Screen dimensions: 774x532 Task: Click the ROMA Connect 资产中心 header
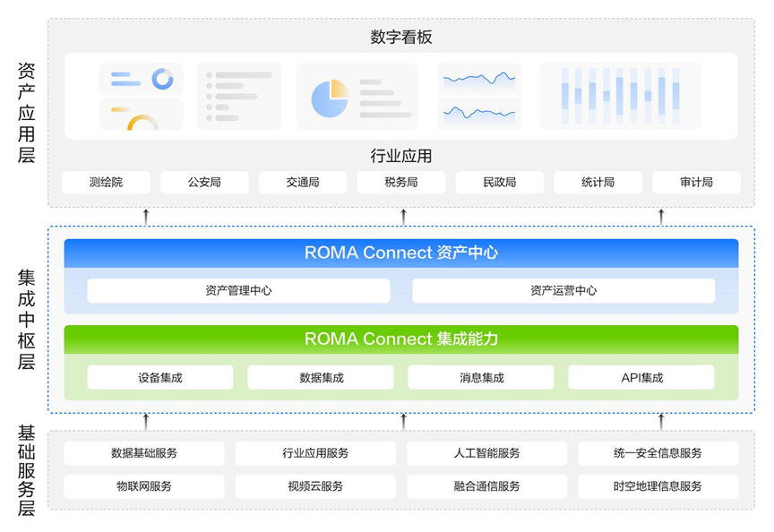coord(401,253)
